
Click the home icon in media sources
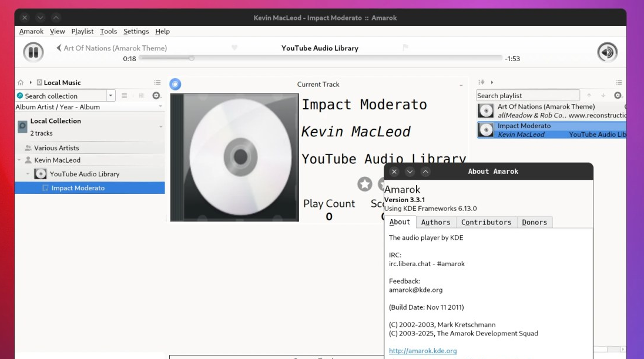click(21, 83)
